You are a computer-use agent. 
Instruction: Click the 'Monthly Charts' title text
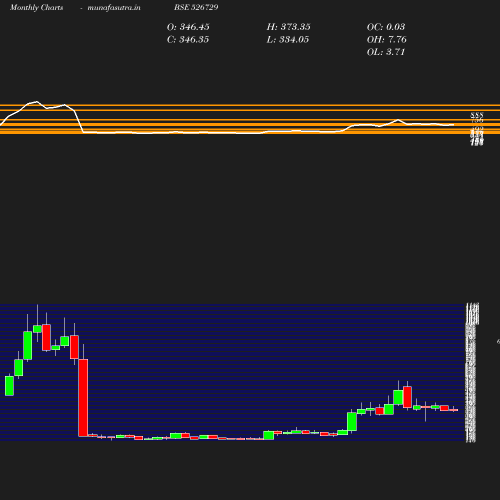pos(36,8)
